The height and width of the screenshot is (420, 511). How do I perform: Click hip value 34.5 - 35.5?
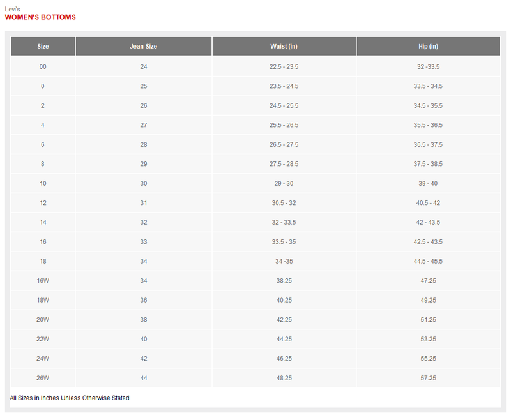tap(428, 106)
